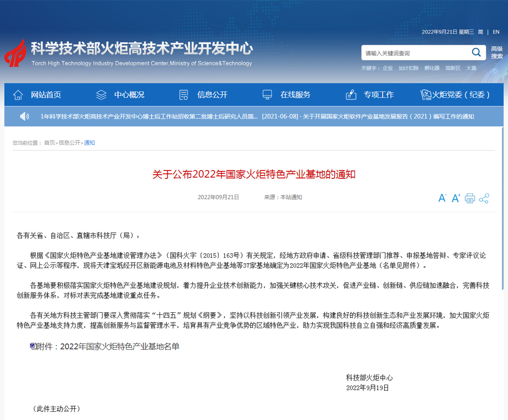Image resolution: width=508 pixels, height=420 pixels.
Task: Open the 专项工作 menu
Action: (x=379, y=95)
